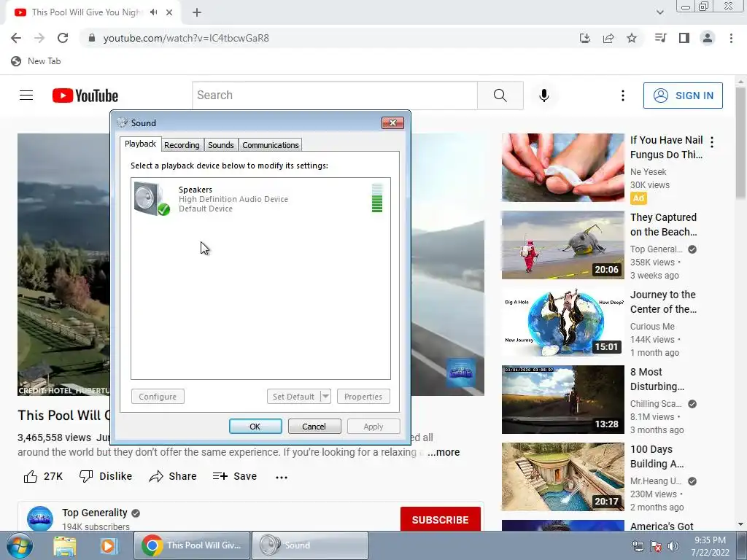This screenshot has height=560, width=747.
Task: Click Configure button
Action: click(158, 396)
